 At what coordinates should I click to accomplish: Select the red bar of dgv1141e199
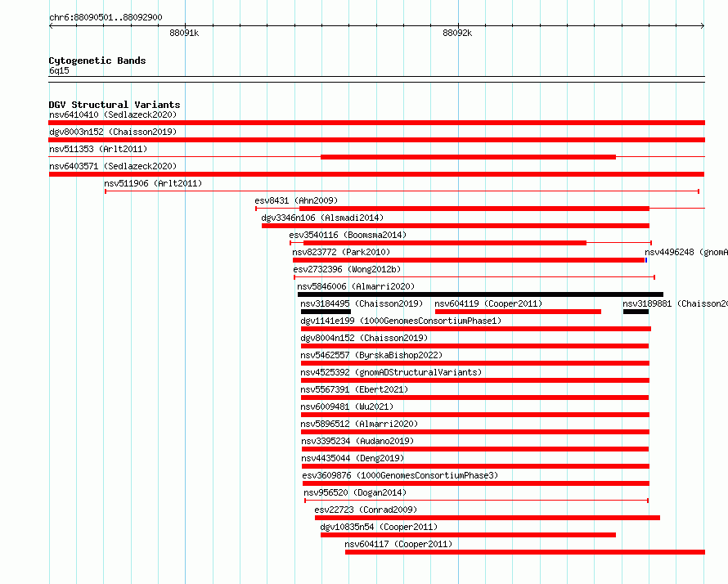point(476,329)
